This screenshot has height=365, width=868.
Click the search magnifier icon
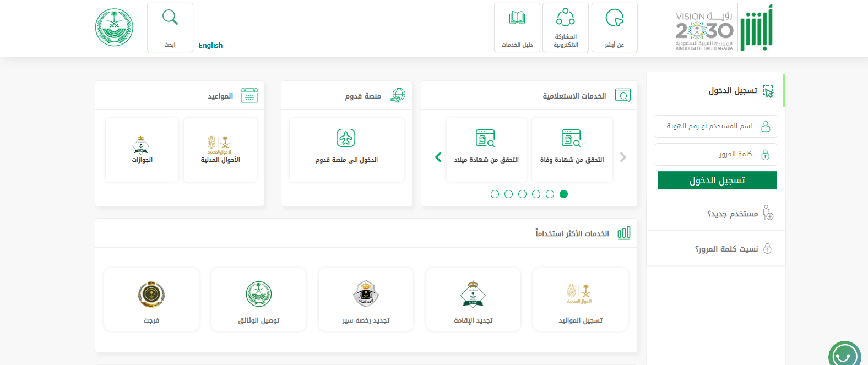(170, 18)
